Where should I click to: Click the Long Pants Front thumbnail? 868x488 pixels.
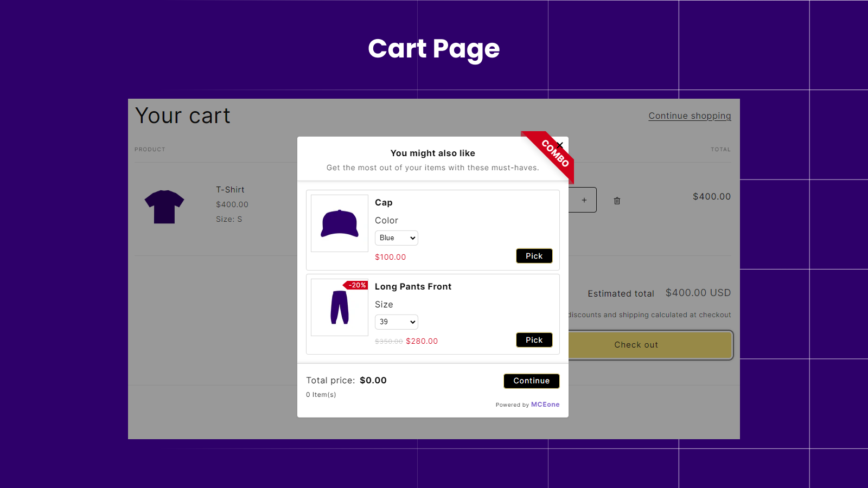click(339, 307)
